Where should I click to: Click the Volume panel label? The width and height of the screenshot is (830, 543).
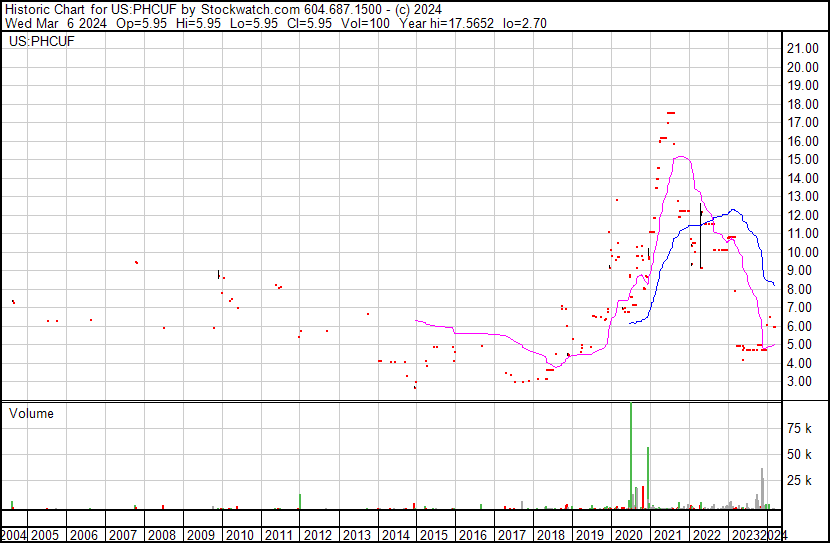click(32, 413)
